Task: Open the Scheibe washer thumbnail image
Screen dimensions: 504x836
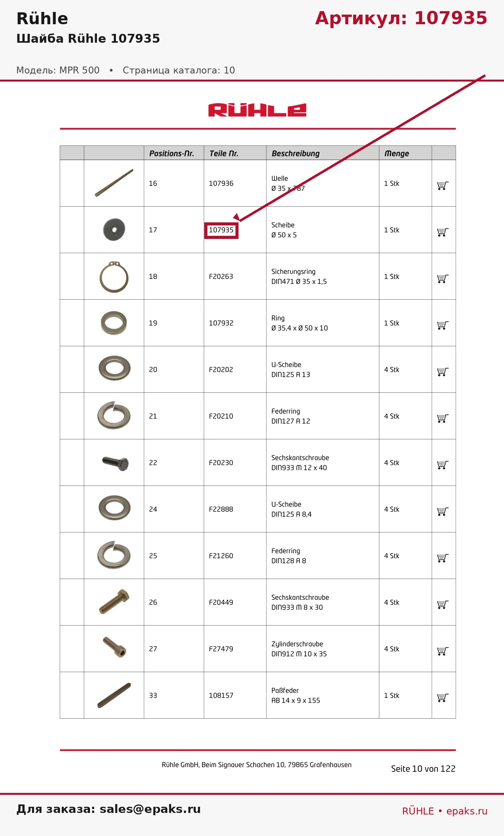Action: coord(114,230)
